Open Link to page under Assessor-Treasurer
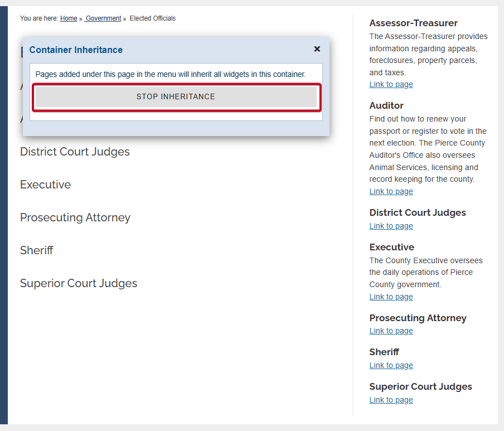This screenshot has width=504, height=431. (x=391, y=84)
